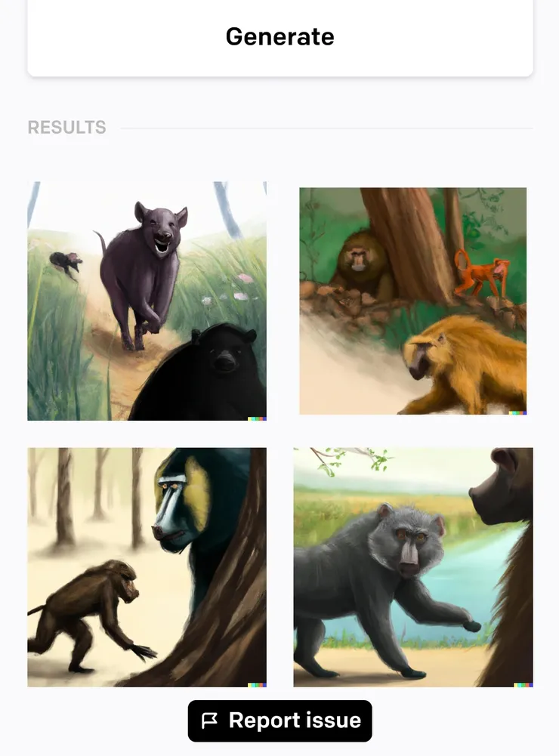Click the RESULTS section heading
This screenshot has height=756, width=559.
pos(66,128)
